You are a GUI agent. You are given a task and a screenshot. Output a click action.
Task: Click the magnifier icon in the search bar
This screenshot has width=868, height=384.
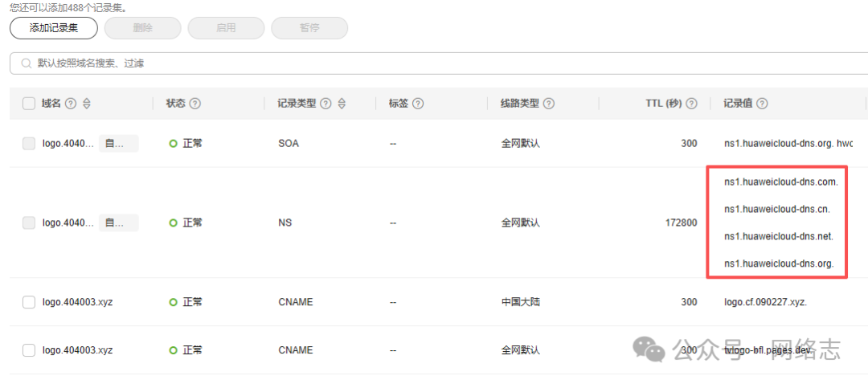click(x=27, y=63)
